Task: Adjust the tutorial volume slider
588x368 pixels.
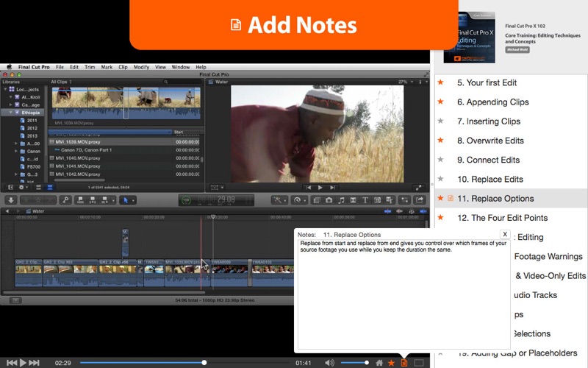Action: pos(354,363)
